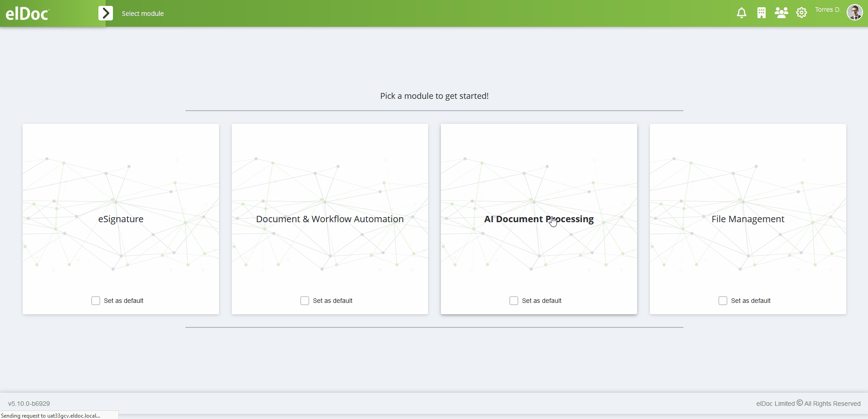Screen dimensions: 868x419
Task: Check Set as default for eSignature
Action: [x=96, y=301]
